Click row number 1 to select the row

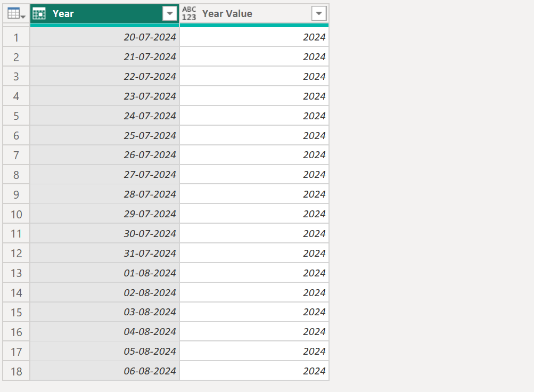pos(16,37)
